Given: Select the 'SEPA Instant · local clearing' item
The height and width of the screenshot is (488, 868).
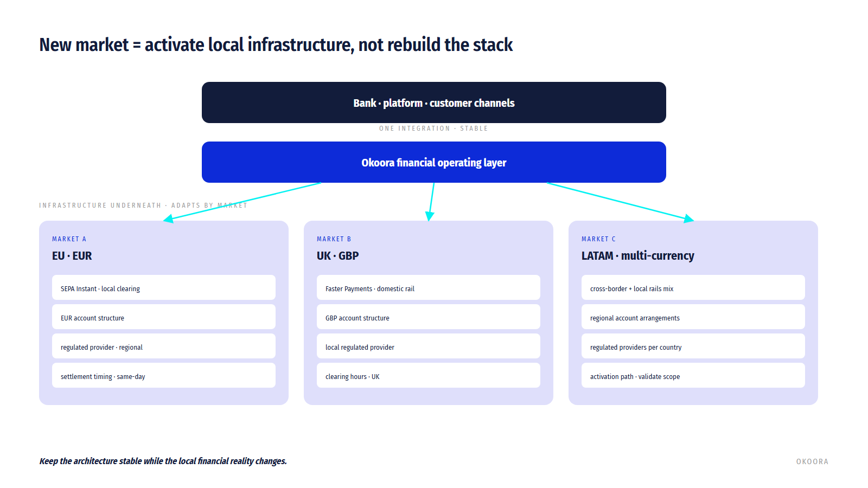Looking at the screenshot, I should pyautogui.click(x=164, y=287).
